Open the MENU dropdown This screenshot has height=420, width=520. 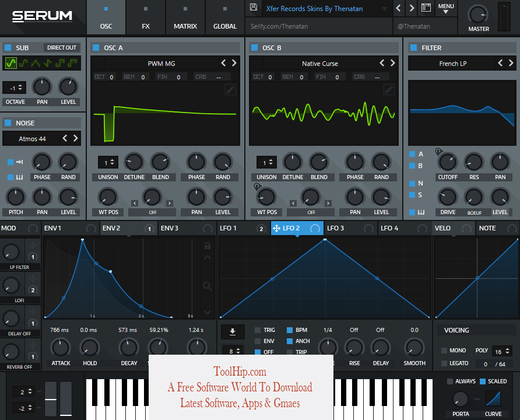(x=446, y=8)
